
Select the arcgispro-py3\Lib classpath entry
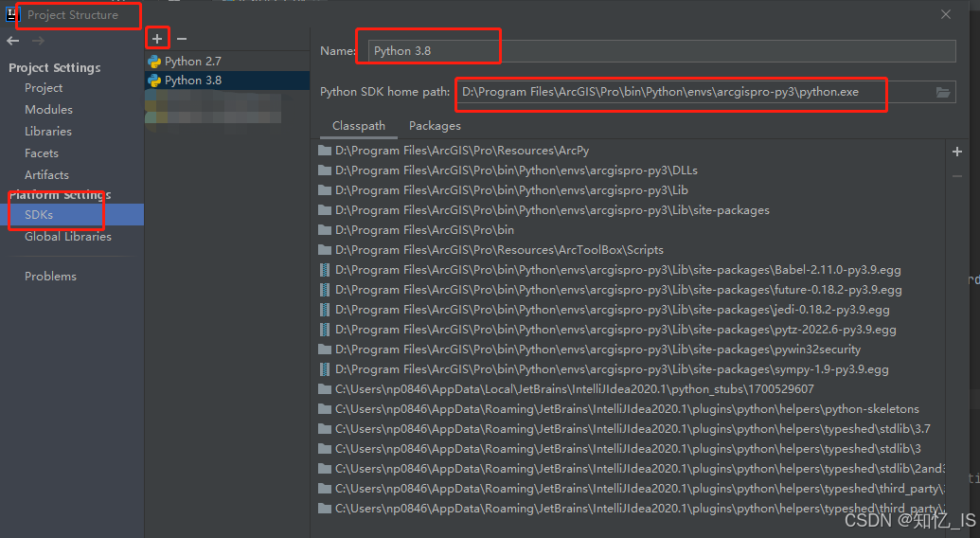511,190
